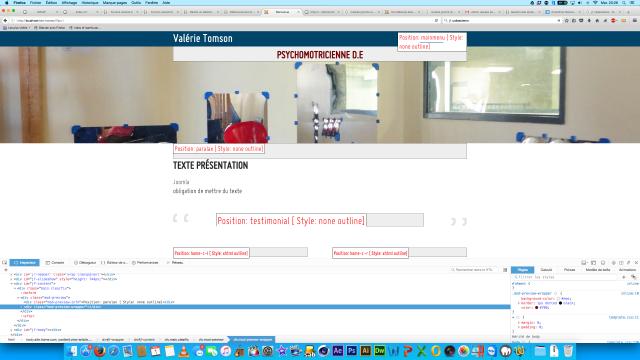This screenshot has height=360, width=640.
Task: Collapse the div class mod-preview node
Action: 18,298
